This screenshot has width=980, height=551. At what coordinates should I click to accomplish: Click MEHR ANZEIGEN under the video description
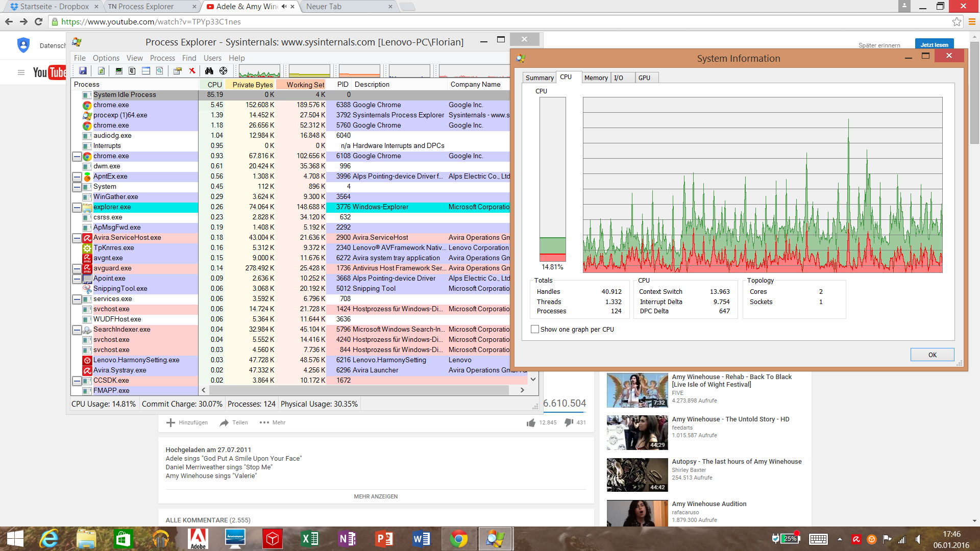click(376, 496)
